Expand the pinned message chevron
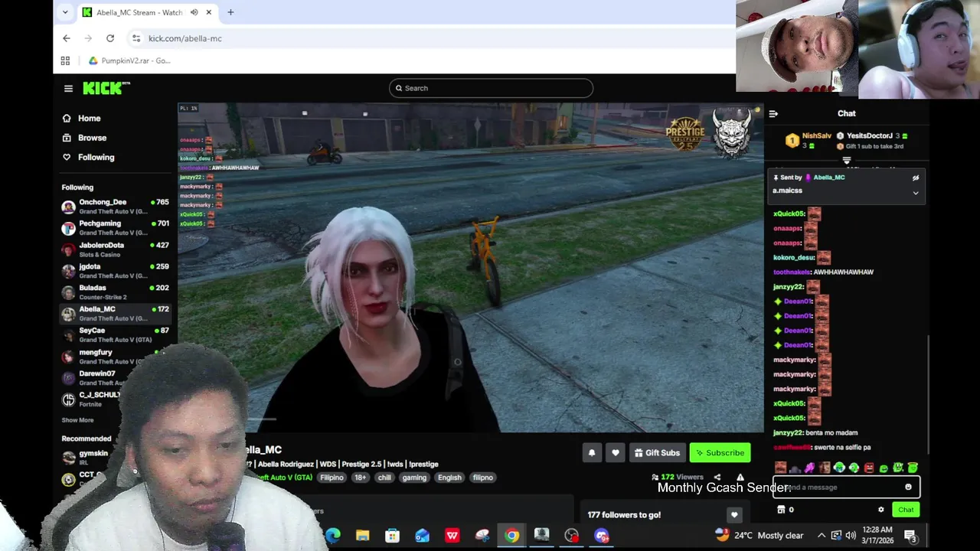 point(915,193)
